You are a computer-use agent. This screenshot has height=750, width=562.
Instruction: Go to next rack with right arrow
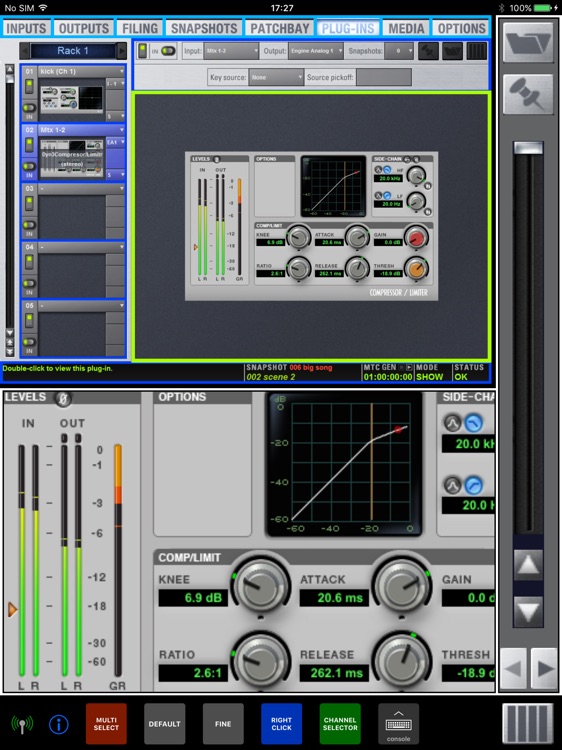(121, 51)
